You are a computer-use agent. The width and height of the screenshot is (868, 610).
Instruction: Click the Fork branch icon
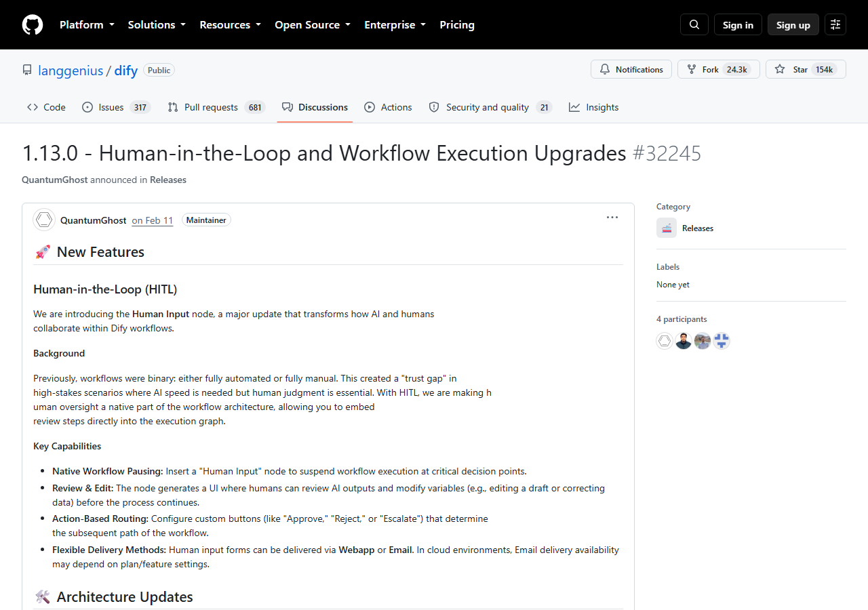692,69
